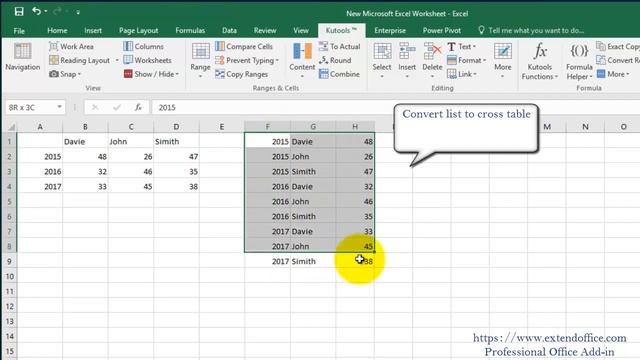
Task: Click the Select All corner triangle
Action: 11,127
